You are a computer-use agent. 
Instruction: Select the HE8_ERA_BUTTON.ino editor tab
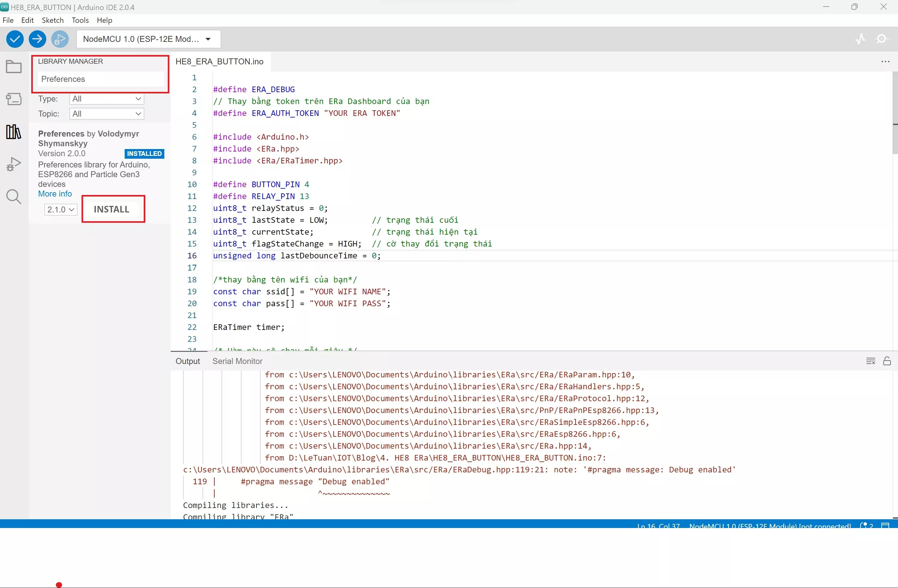pyautogui.click(x=220, y=62)
